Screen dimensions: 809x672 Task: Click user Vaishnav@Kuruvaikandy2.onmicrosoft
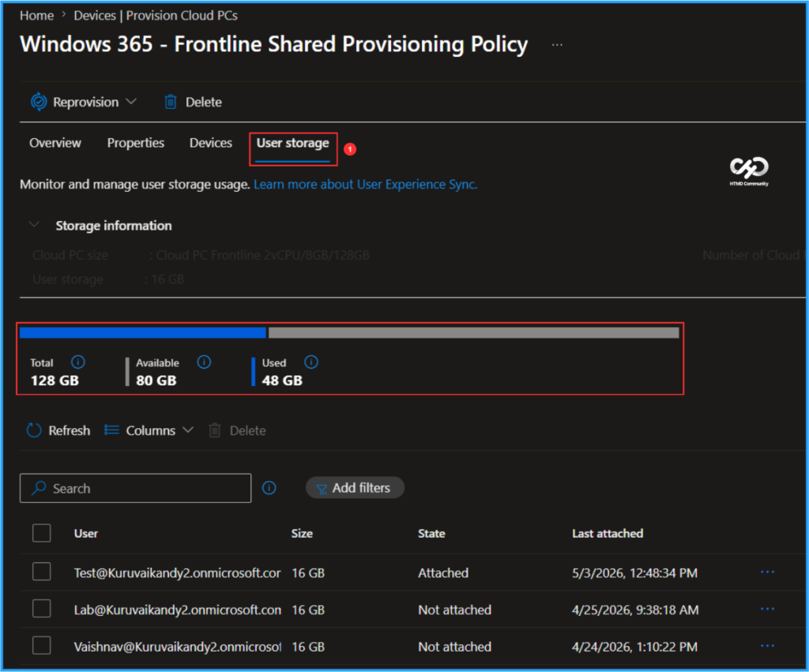(178, 647)
